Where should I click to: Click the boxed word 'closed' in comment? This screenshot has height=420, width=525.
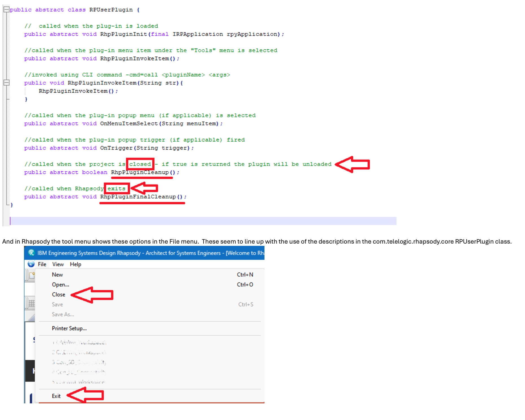point(140,164)
